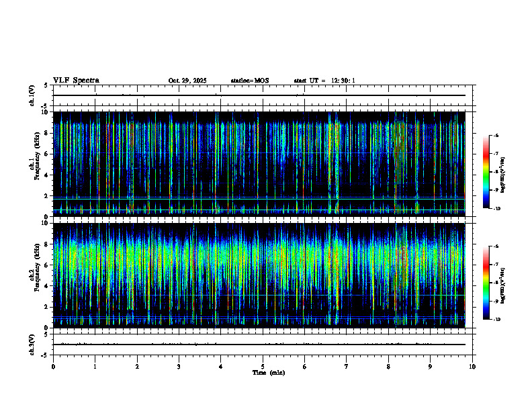Click the ch.2 color bar log(PSD) label
Viewport: 532px width, 411px height.
pos(503,286)
